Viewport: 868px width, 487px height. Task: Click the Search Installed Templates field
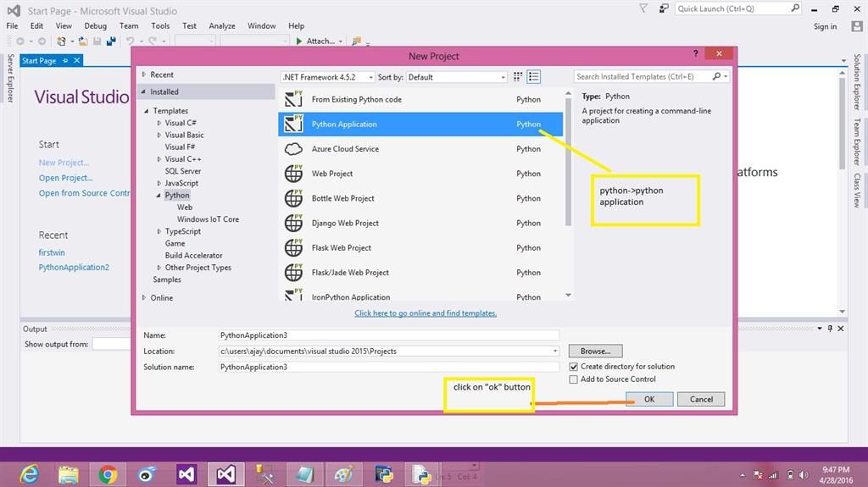(643, 76)
